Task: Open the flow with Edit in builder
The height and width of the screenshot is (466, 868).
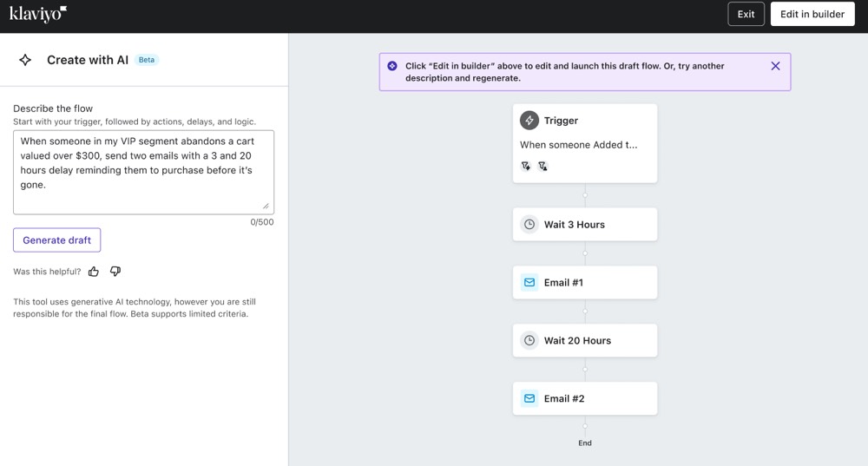Action: (812, 14)
